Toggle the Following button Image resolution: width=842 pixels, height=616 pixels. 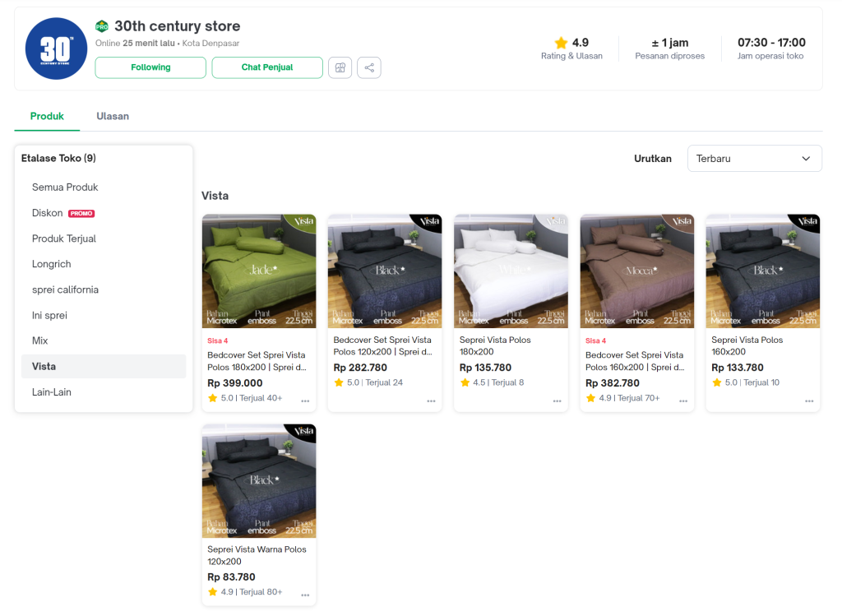[x=150, y=67]
